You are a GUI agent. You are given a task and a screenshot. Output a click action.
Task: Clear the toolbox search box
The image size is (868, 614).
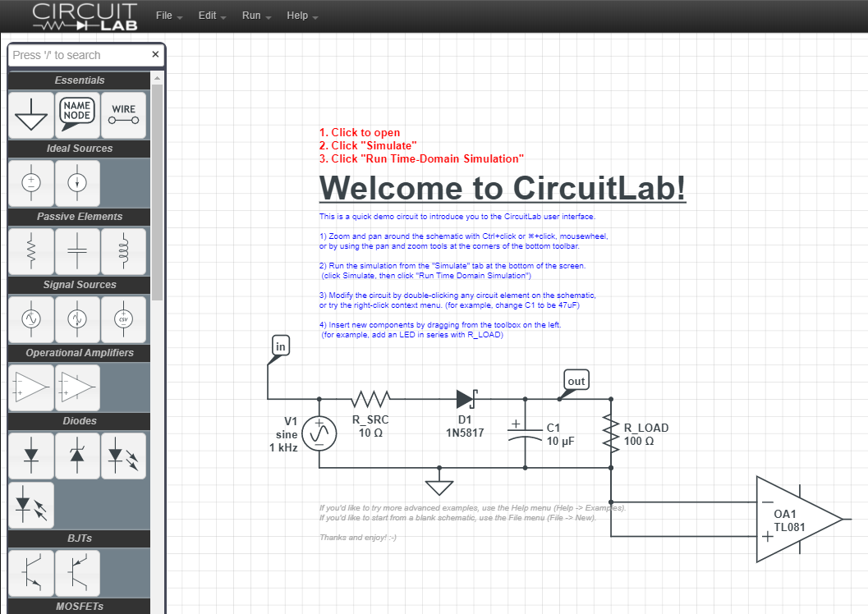[x=155, y=54]
